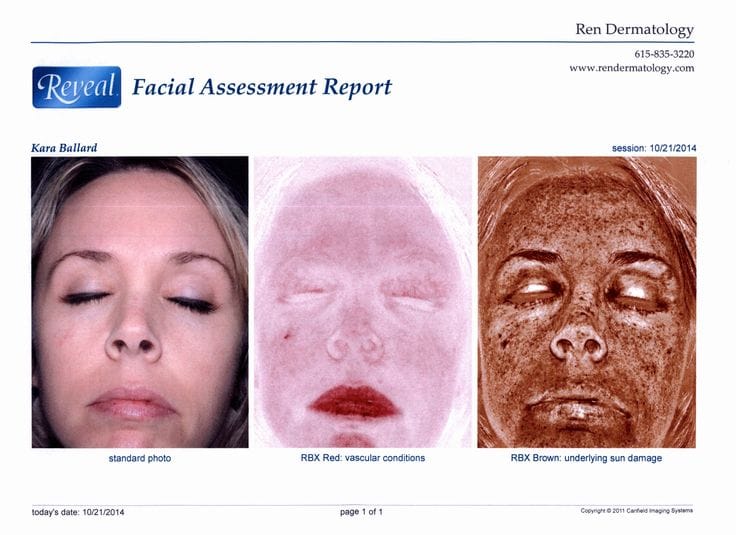Viewport: 736px width, 535px height.
Task: Open the RBX Red vascular image
Action: click(363, 301)
